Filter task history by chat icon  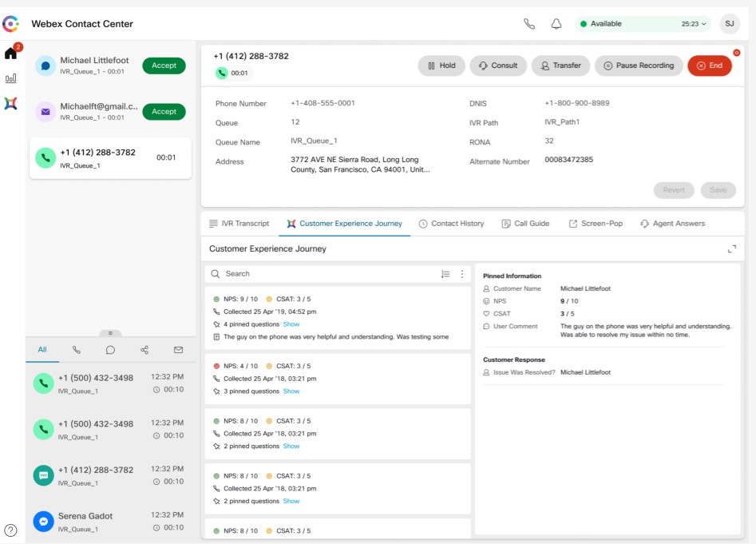(x=110, y=350)
